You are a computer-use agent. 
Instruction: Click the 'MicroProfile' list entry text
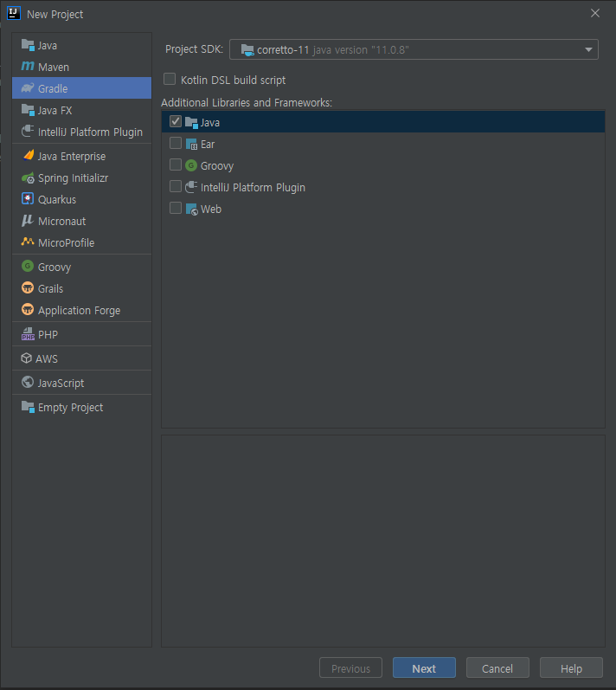[x=67, y=243]
